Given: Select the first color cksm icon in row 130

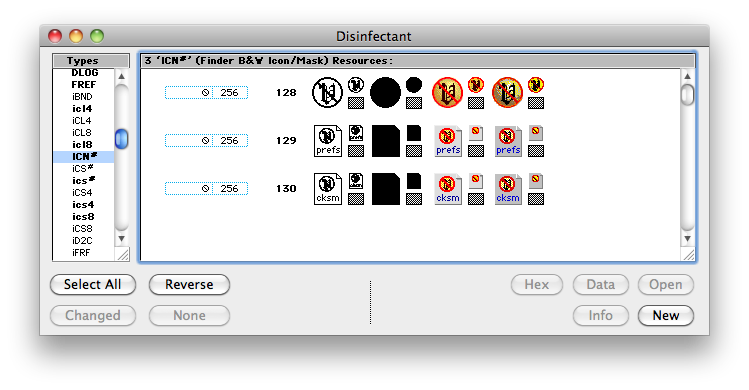Looking at the screenshot, I should click(x=448, y=189).
